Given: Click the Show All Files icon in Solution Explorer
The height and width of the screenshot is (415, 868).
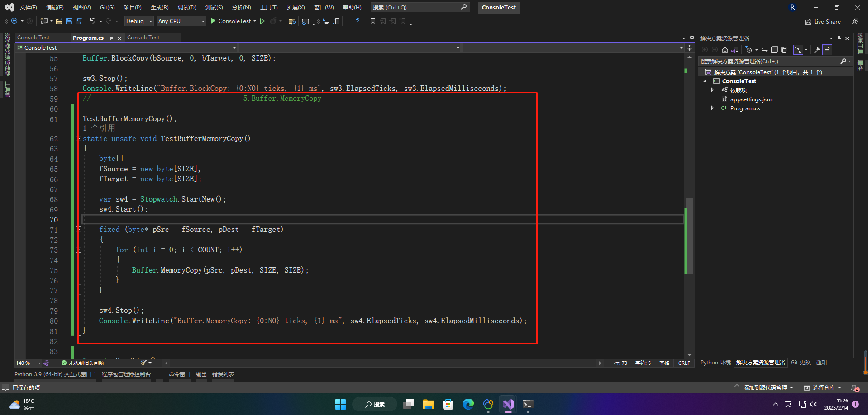Looking at the screenshot, I should 784,50.
